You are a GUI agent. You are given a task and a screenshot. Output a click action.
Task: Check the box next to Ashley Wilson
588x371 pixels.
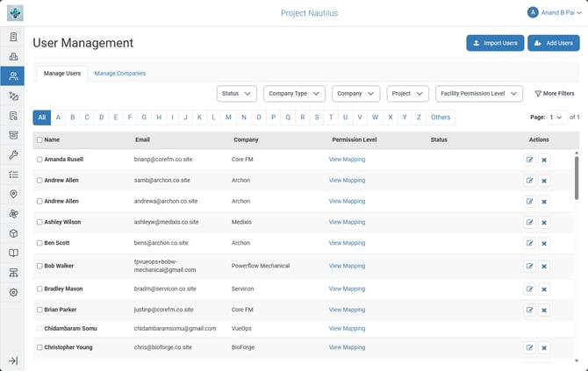pyautogui.click(x=39, y=222)
